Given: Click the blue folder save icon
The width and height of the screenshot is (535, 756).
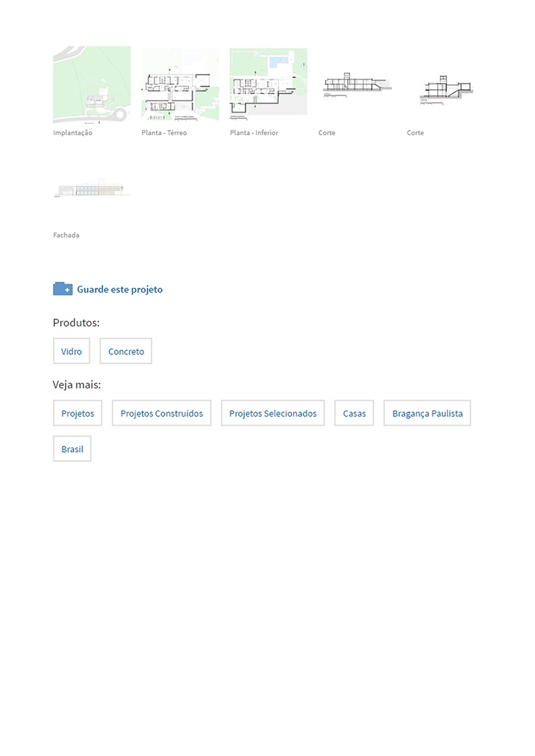Looking at the screenshot, I should [x=63, y=289].
